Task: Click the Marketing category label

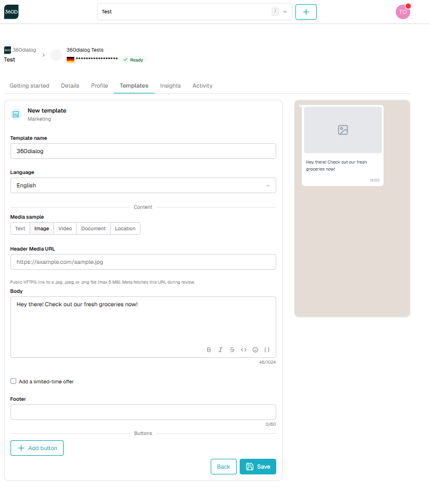Action: click(39, 119)
